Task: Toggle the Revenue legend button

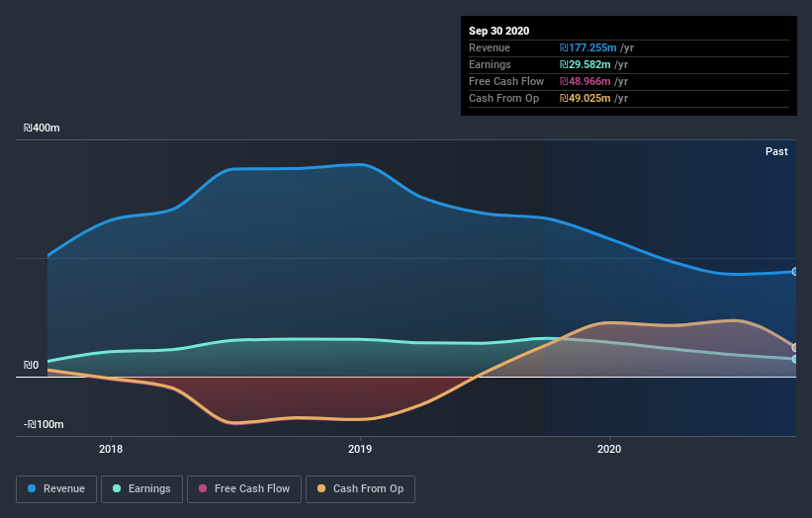Action: 56,489
